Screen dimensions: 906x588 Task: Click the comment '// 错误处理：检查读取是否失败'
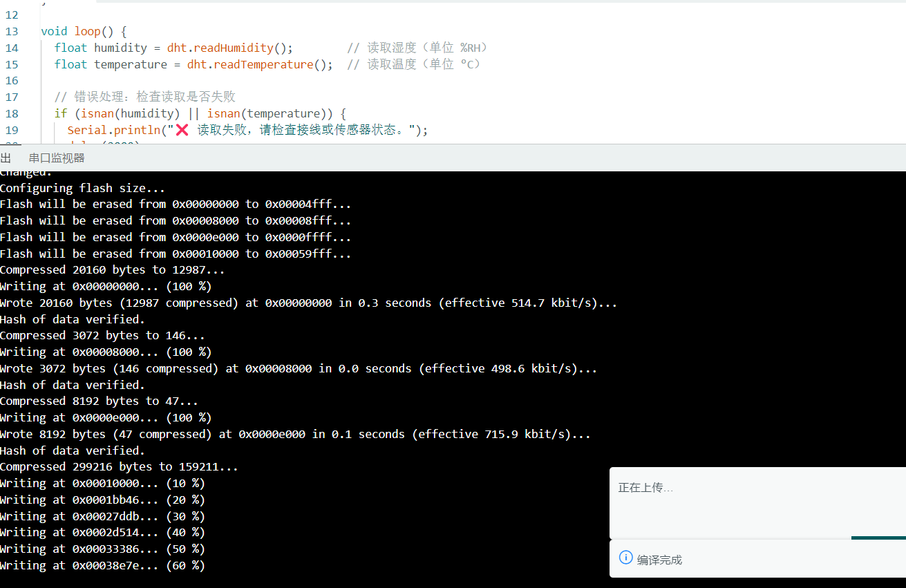145,97
